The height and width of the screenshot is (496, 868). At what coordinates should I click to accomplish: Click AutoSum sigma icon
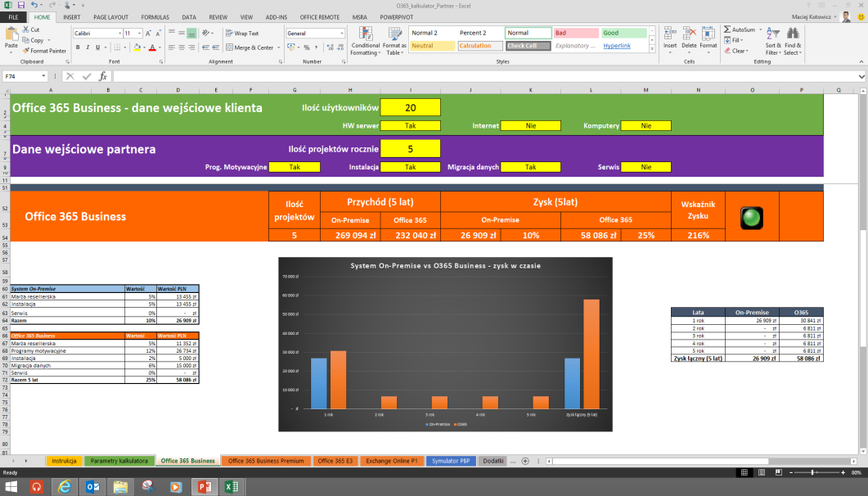click(727, 29)
